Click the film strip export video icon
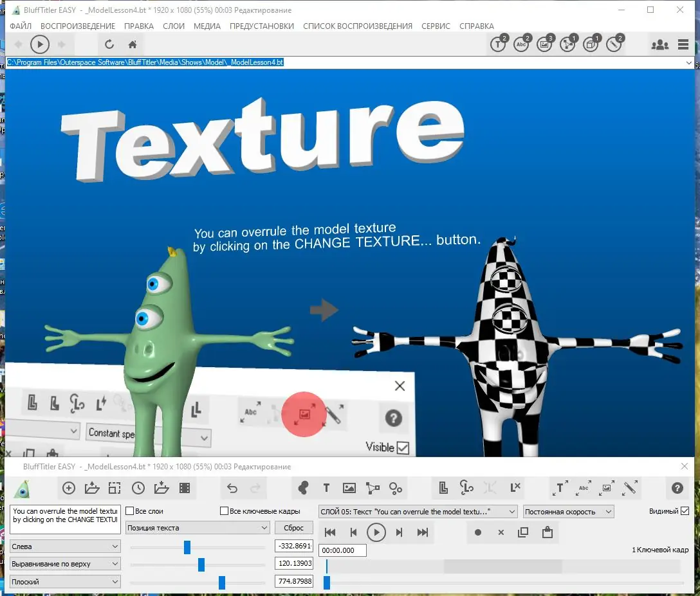Viewport: 700px width, 596px height. [x=185, y=488]
